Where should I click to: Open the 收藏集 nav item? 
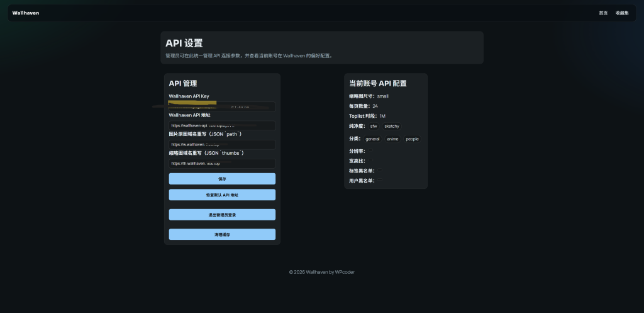621,13
